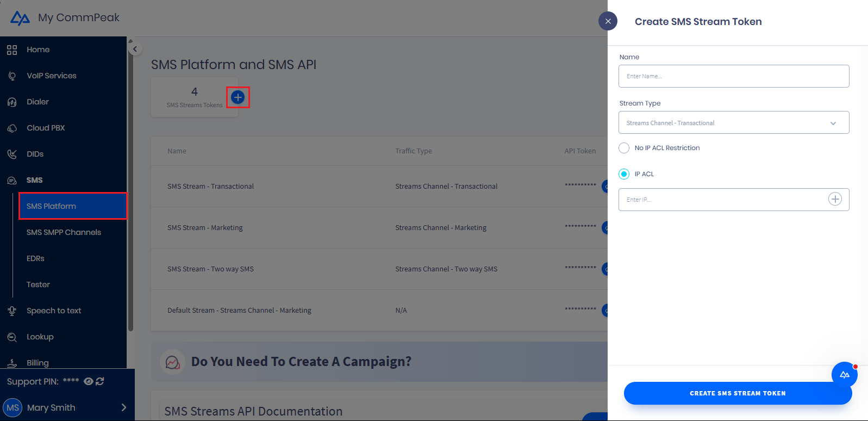Image resolution: width=868 pixels, height=421 pixels.
Task: Open EDRs submenu item
Action: tap(35, 258)
